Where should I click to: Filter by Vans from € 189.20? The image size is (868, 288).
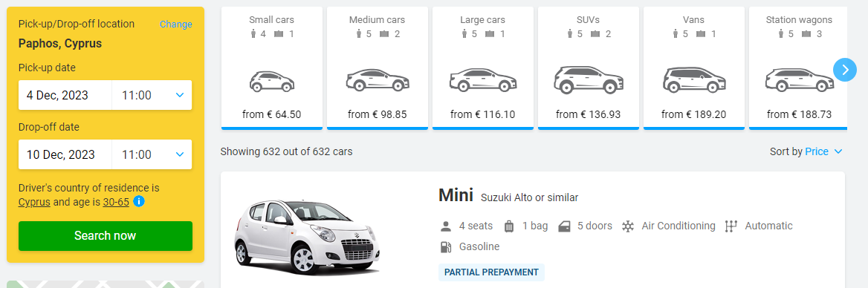693,68
